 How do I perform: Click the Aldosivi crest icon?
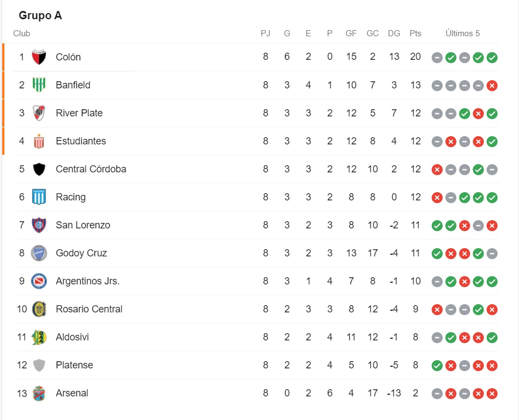(39, 337)
